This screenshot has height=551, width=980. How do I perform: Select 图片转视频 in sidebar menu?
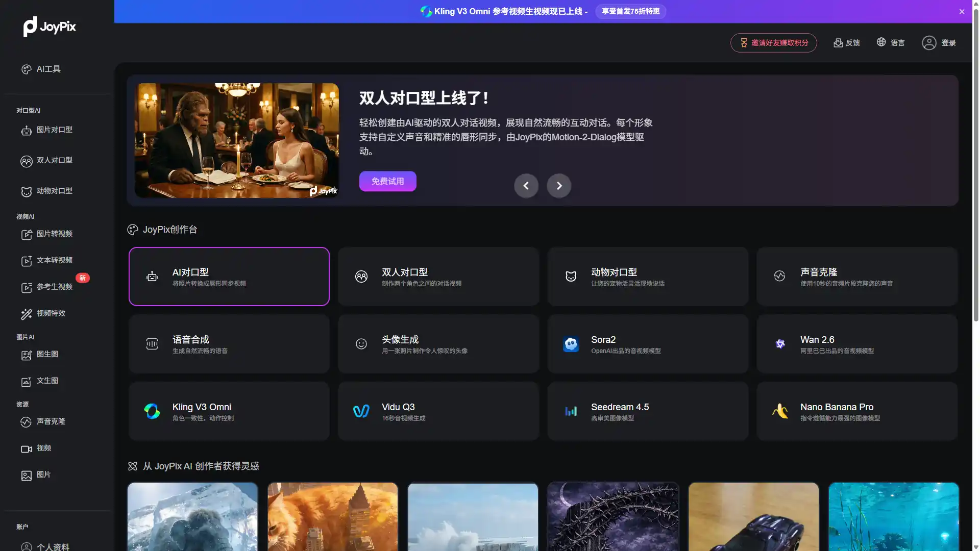[54, 234]
